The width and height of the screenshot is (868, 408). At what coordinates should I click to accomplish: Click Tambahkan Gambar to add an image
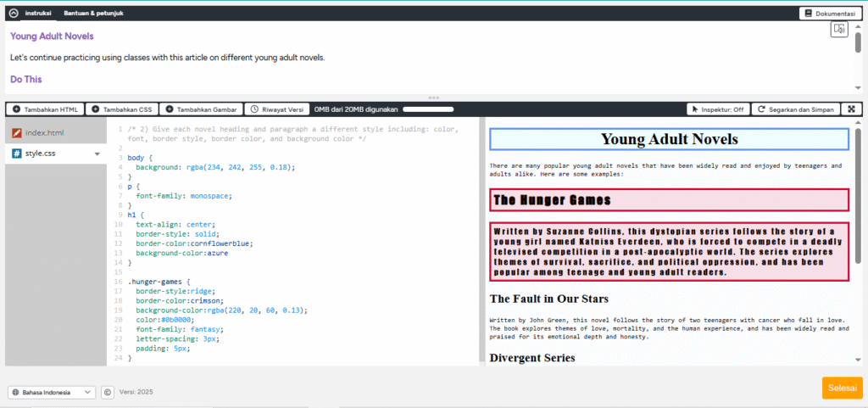coord(200,109)
